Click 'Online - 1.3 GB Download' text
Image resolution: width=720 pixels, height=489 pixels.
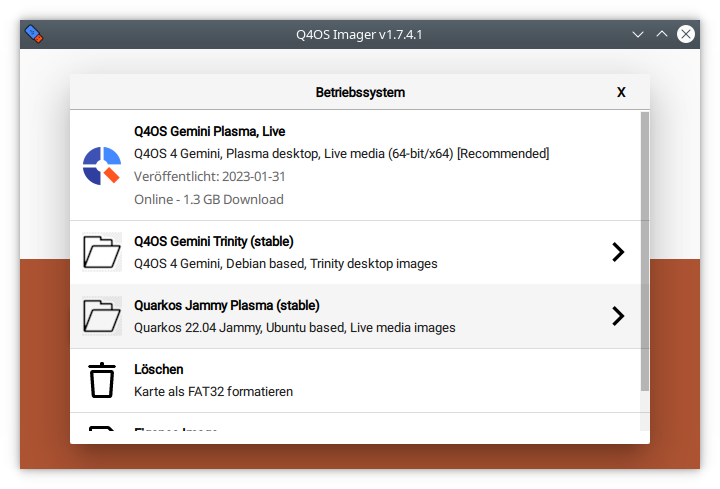coord(209,200)
